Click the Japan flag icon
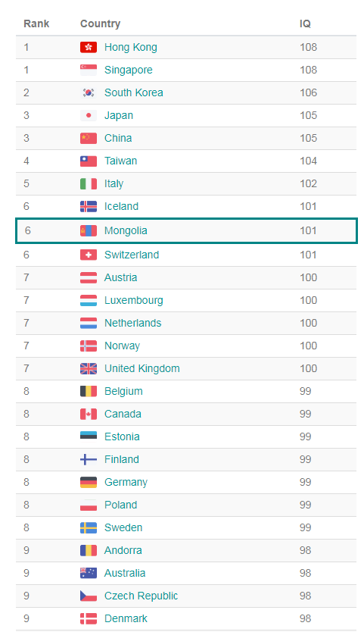 click(x=89, y=115)
